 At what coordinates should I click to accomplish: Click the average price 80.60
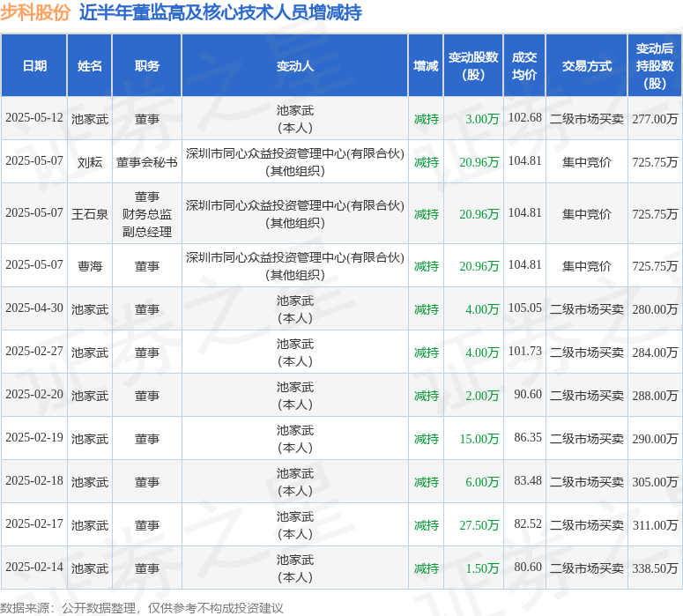pyautogui.click(x=528, y=567)
